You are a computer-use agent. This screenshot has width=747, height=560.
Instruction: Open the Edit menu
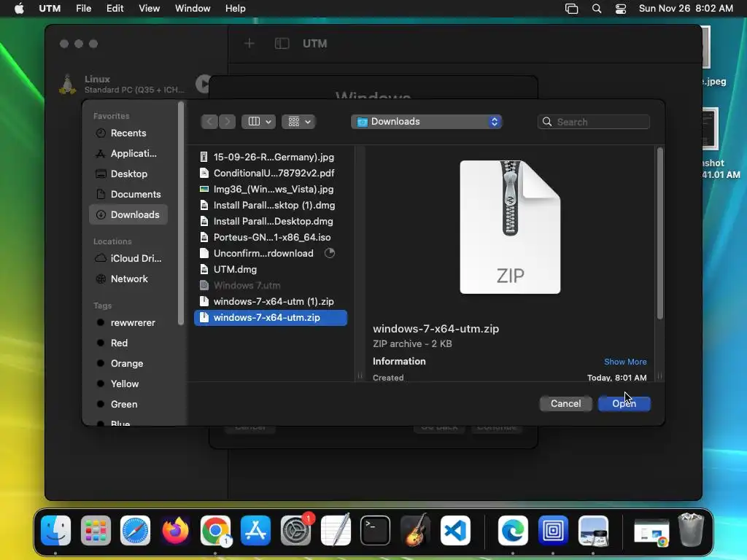[115, 9]
